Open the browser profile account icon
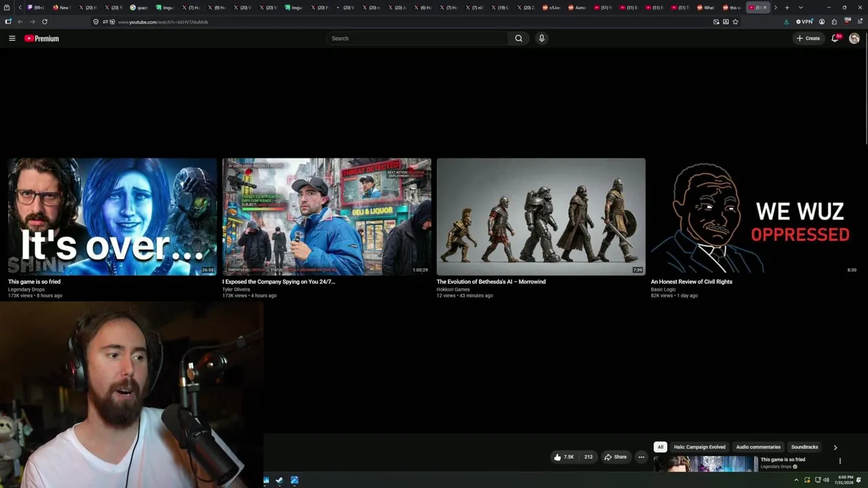 (822, 22)
